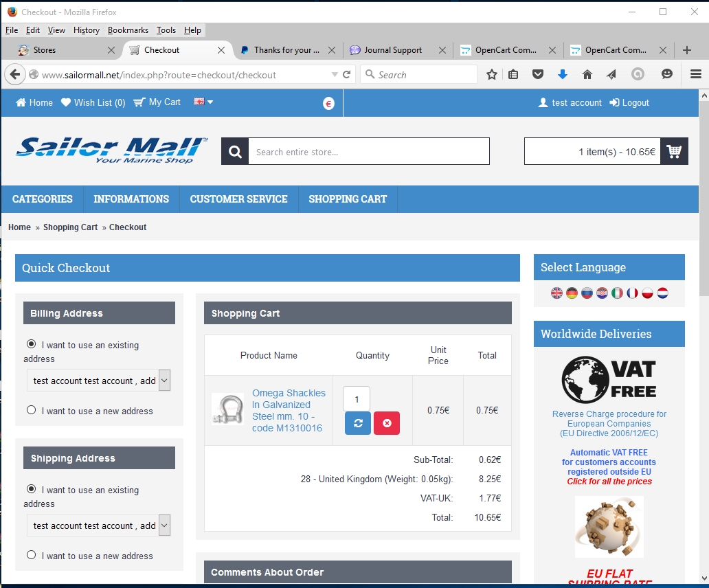Open the Edit menu

point(33,30)
